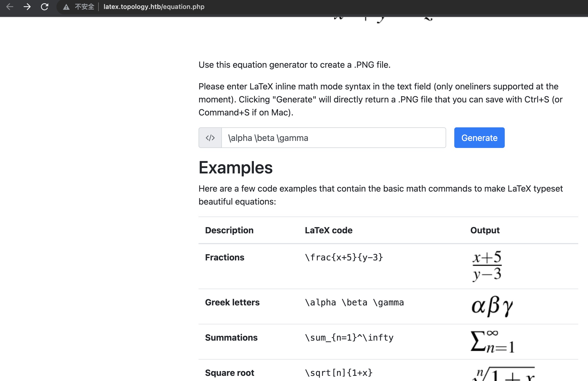
Task: Click the code brackets icon beside input
Action: [x=210, y=138]
